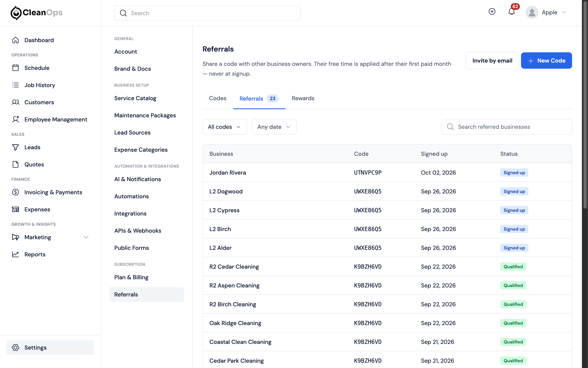Image resolution: width=588 pixels, height=368 pixels.
Task: Click R2 Cedar Cleaning's Qualified badge
Action: [x=513, y=267]
